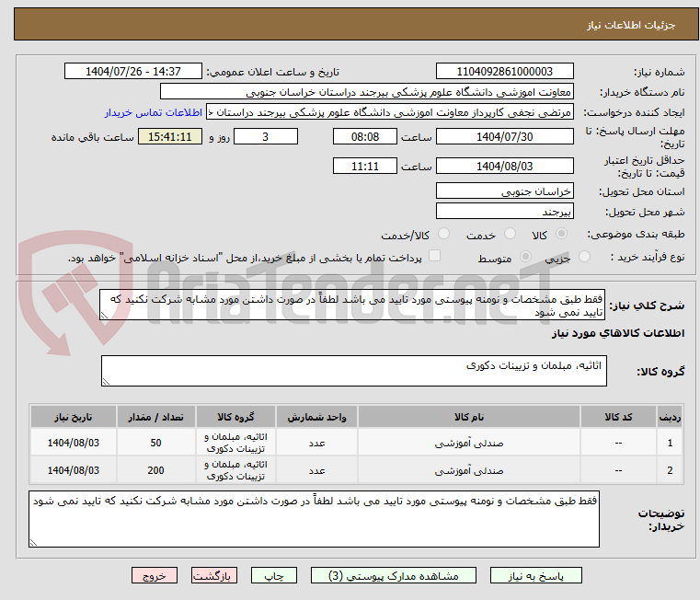Toggle the 'پرداخت تمام یا بخشی' treasury checkbox

click(435, 257)
